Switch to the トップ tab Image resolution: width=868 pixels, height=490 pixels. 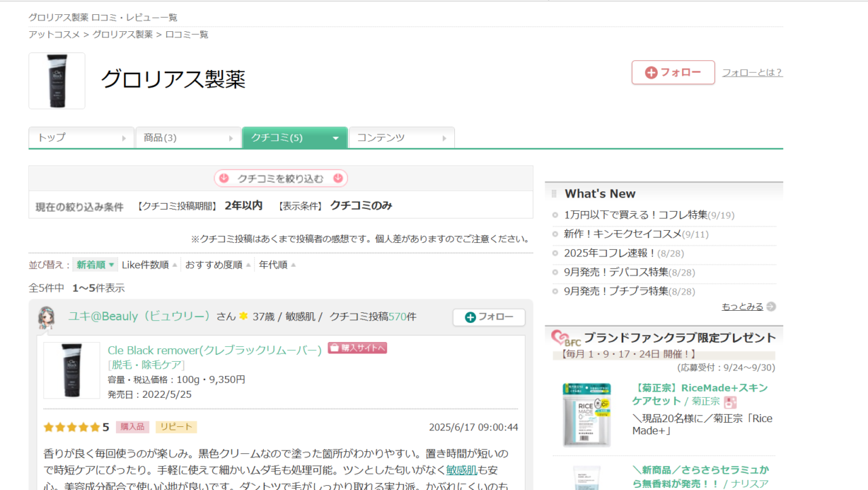(81, 138)
